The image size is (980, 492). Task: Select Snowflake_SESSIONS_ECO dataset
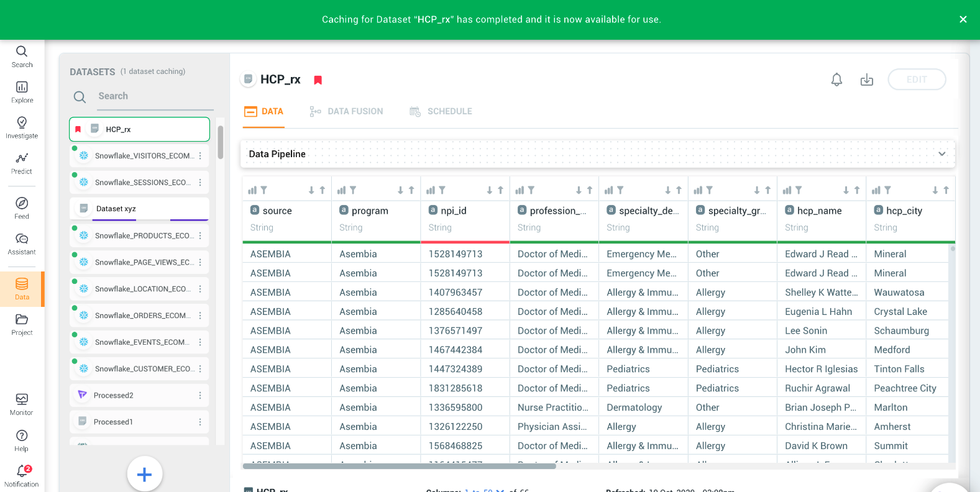coord(139,183)
